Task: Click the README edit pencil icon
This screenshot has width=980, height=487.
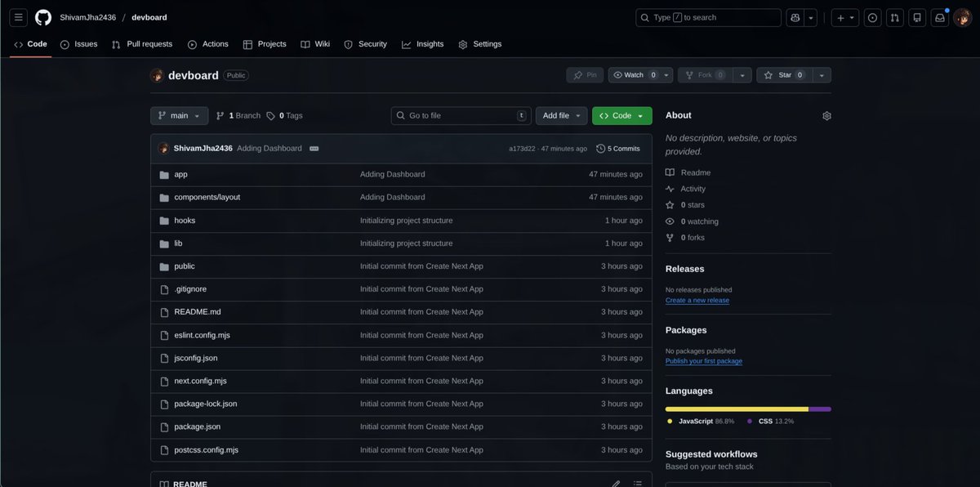Action: pyautogui.click(x=616, y=484)
